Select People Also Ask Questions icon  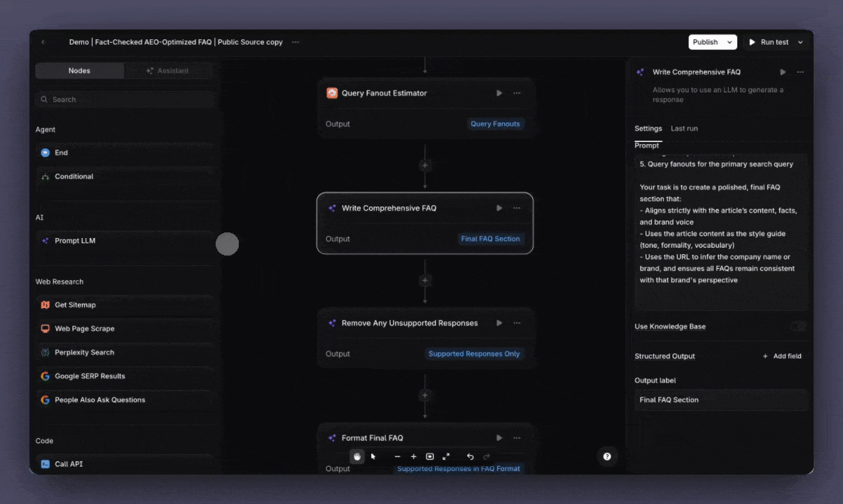tap(46, 400)
